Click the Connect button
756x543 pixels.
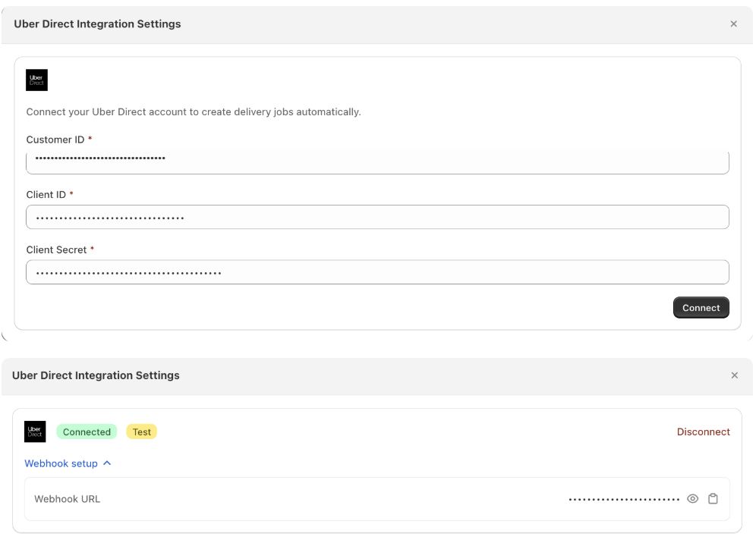pos(701,307)
